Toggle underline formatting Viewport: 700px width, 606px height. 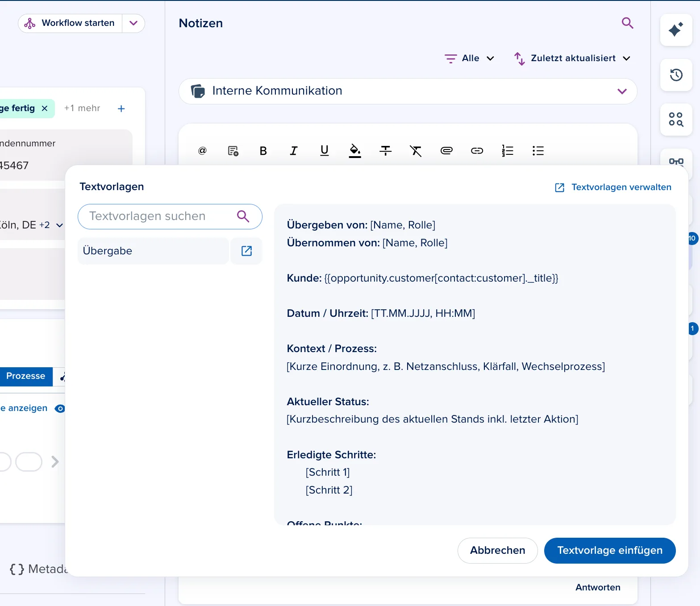pos(325,151)
